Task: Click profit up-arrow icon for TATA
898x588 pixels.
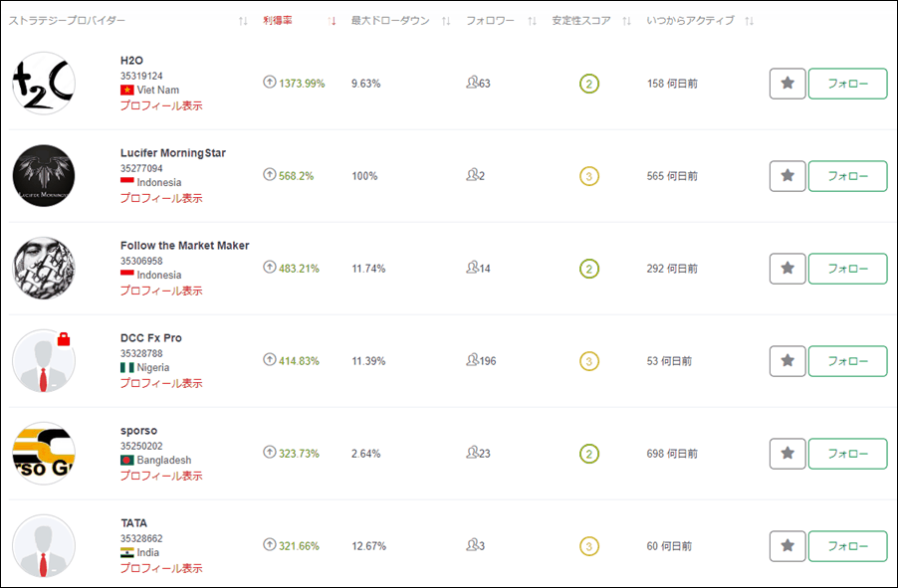Action: click(269, 544)
